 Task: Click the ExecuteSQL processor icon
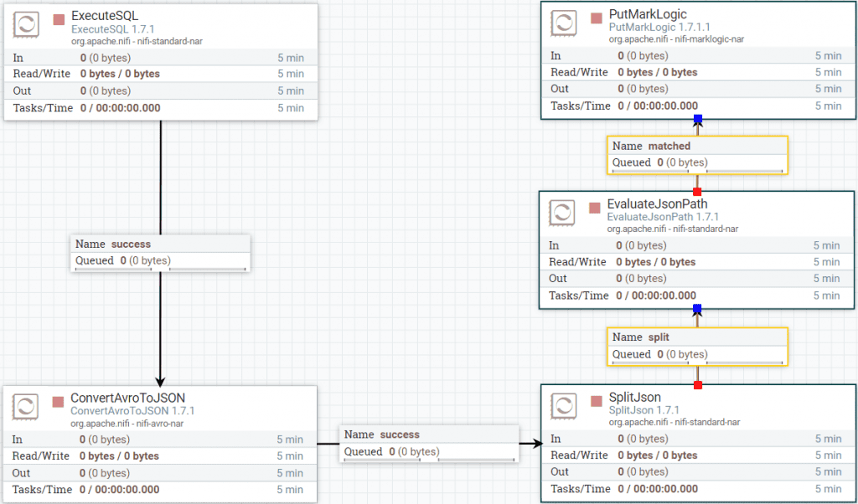27,25
